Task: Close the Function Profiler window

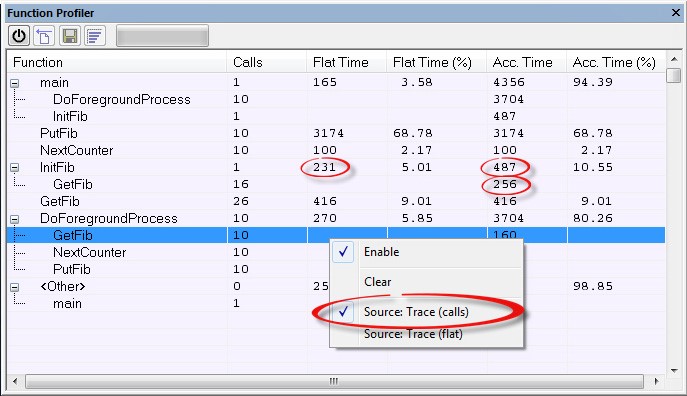Action: (x=676, y=13)
